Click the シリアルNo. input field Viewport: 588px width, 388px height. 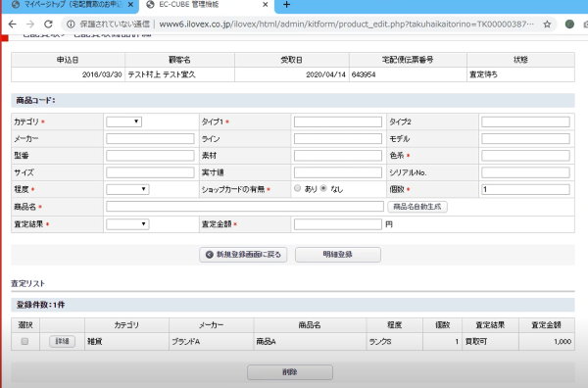pyautogui.click(x=525, y=172)
